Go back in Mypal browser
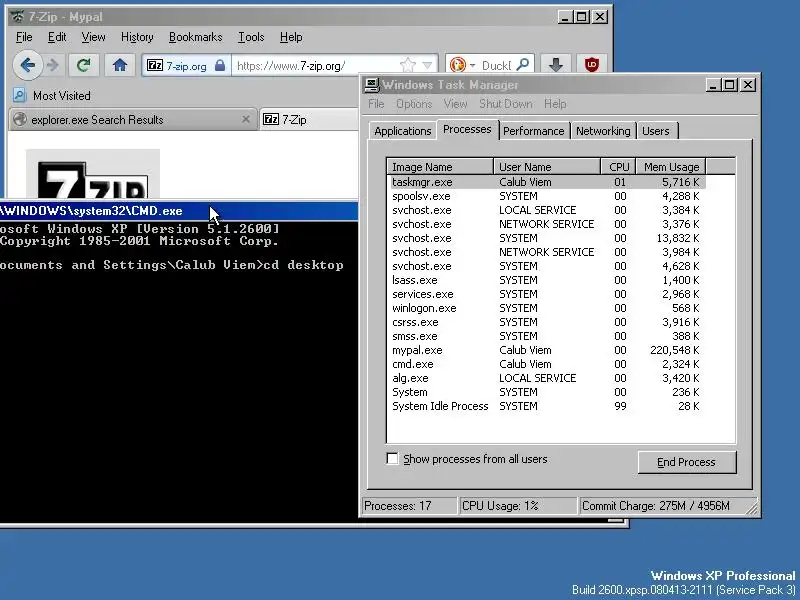The width and height of the screenshot is (800, 600). click(28, 65)
